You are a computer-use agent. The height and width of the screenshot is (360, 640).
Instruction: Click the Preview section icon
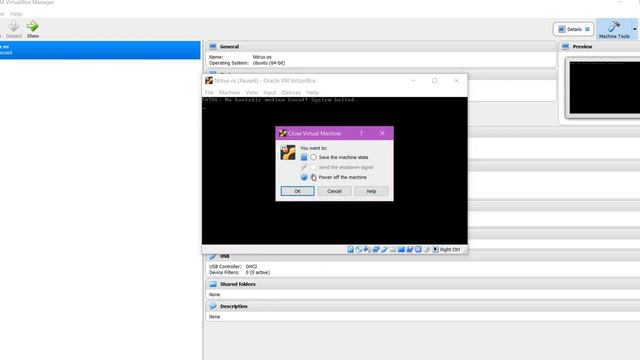click(x=565, y=47)
